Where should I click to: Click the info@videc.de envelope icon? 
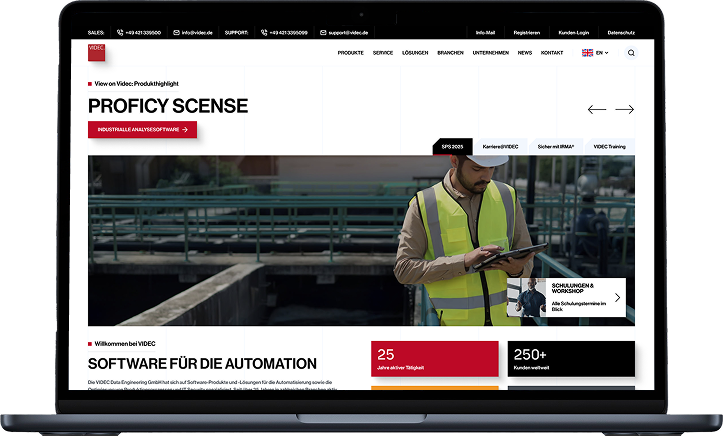click(x=176, y=32)
